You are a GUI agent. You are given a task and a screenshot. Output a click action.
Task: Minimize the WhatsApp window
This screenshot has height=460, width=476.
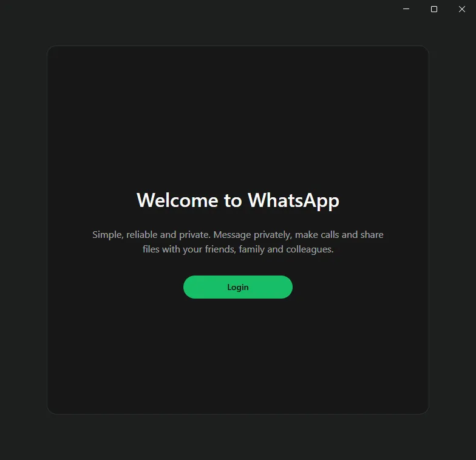click(406, 9)
